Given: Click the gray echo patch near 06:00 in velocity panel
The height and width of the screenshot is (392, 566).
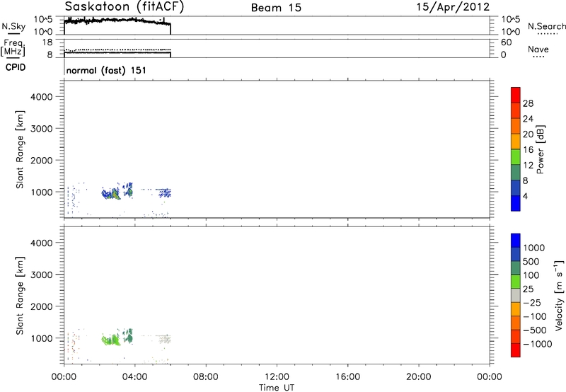Looking at the screenshot, I should [166, 340].
